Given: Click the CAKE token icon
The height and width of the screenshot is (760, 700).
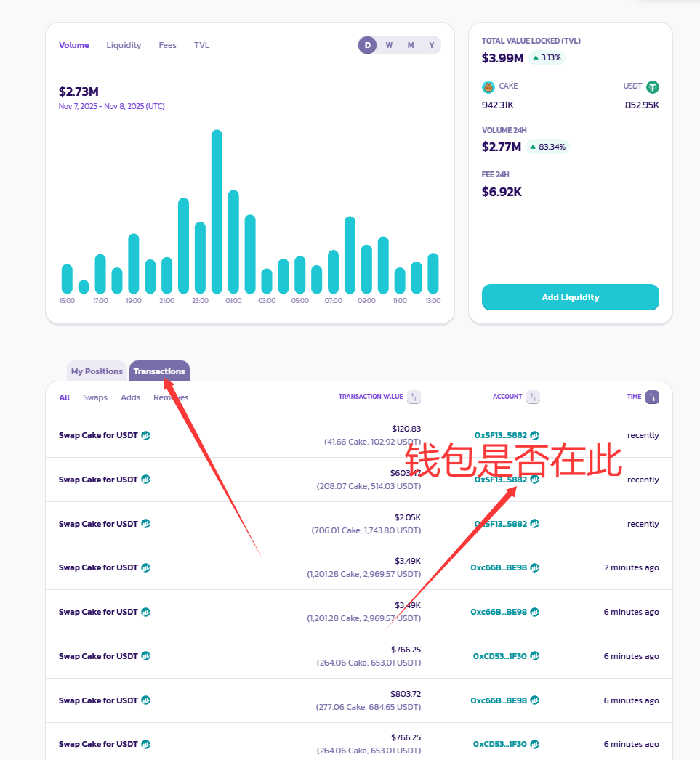Looking at the screenshot, I should point(488,87).
